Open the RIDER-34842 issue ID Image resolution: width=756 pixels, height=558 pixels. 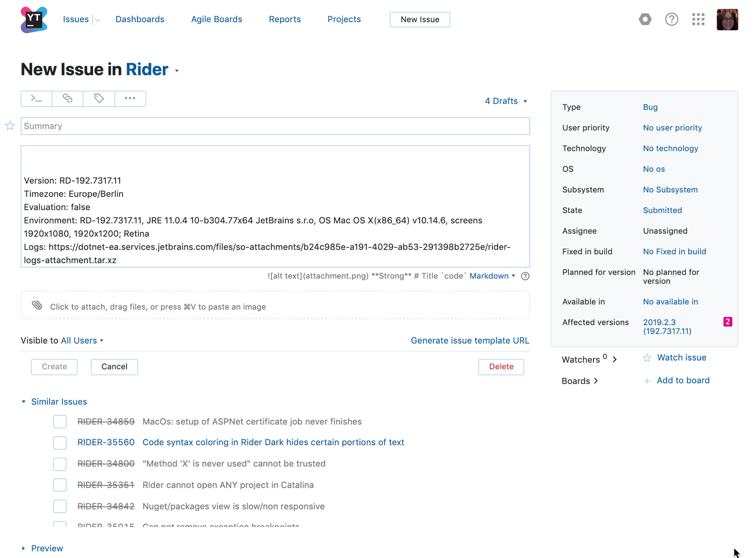(106, 506)
